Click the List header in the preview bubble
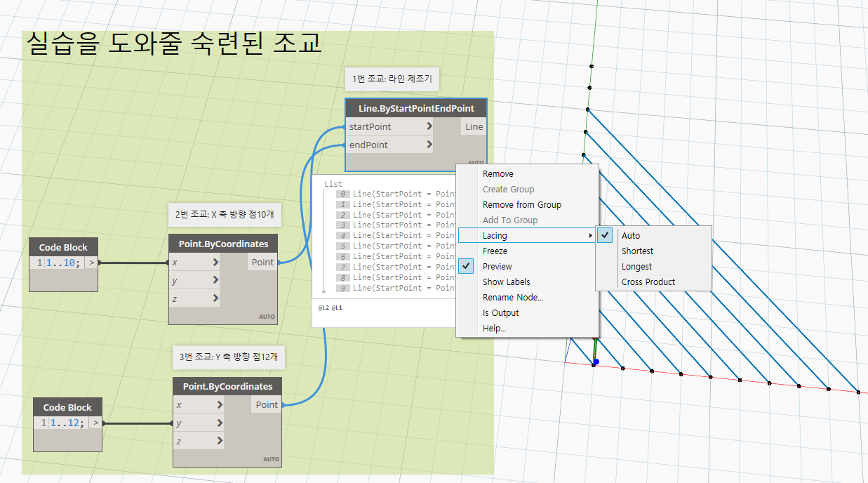 click(x=333, y=184)
